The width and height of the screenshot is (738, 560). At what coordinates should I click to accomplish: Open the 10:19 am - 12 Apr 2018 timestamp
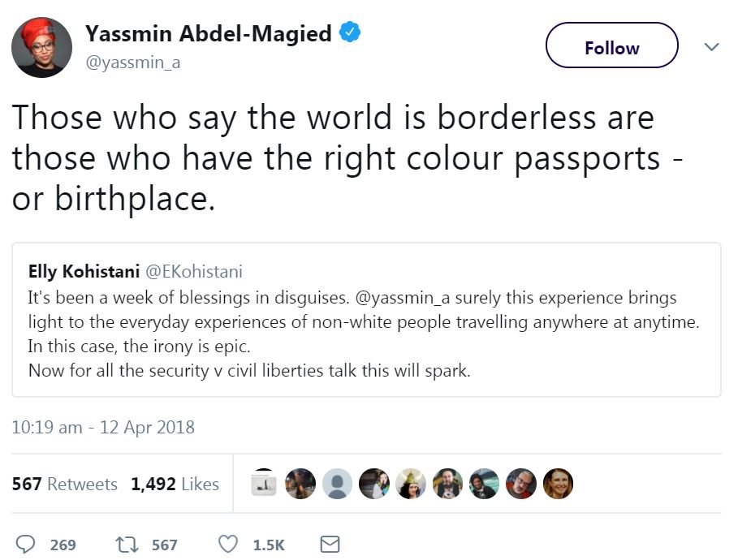tap(103, 427)
